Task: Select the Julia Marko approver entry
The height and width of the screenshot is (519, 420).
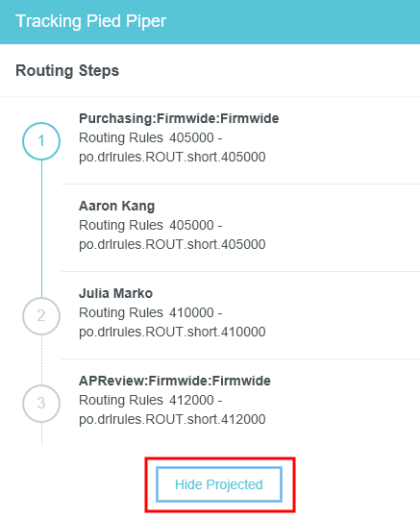Action: [x=116, y=293]
